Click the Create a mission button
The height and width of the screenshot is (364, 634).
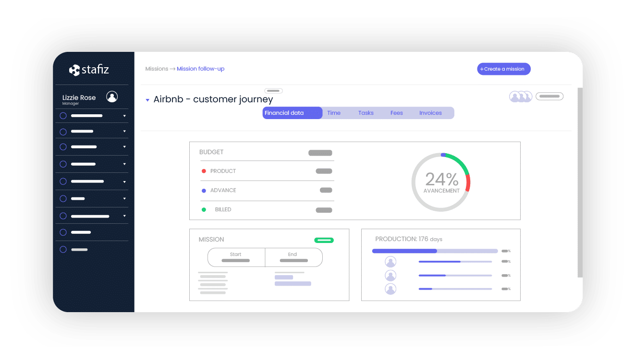point(503,69)
